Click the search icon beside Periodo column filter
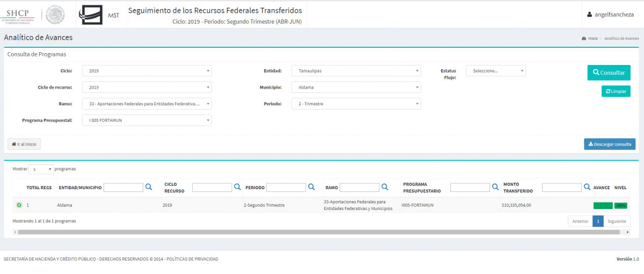The image size is (644, 274). [311, 188]
